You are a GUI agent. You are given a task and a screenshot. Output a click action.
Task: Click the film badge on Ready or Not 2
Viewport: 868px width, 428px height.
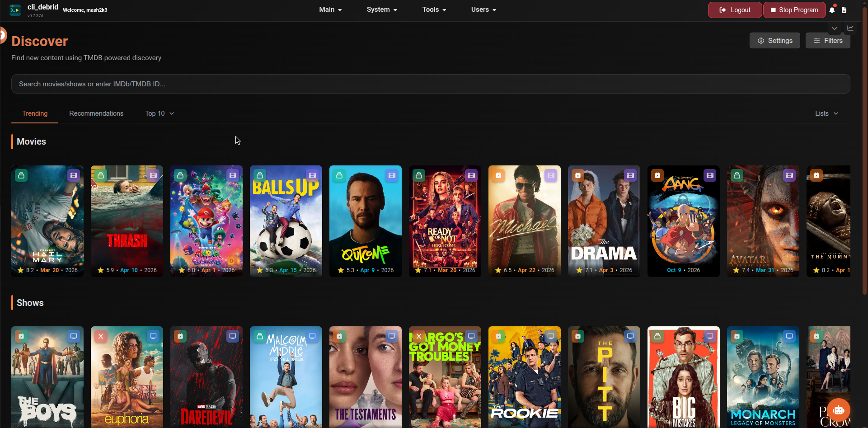tap(471, 175)
